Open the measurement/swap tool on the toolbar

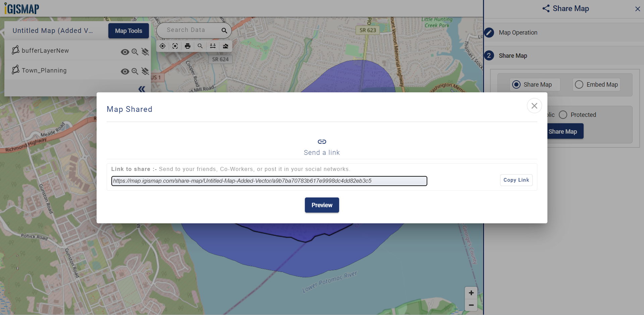(213, 46)
